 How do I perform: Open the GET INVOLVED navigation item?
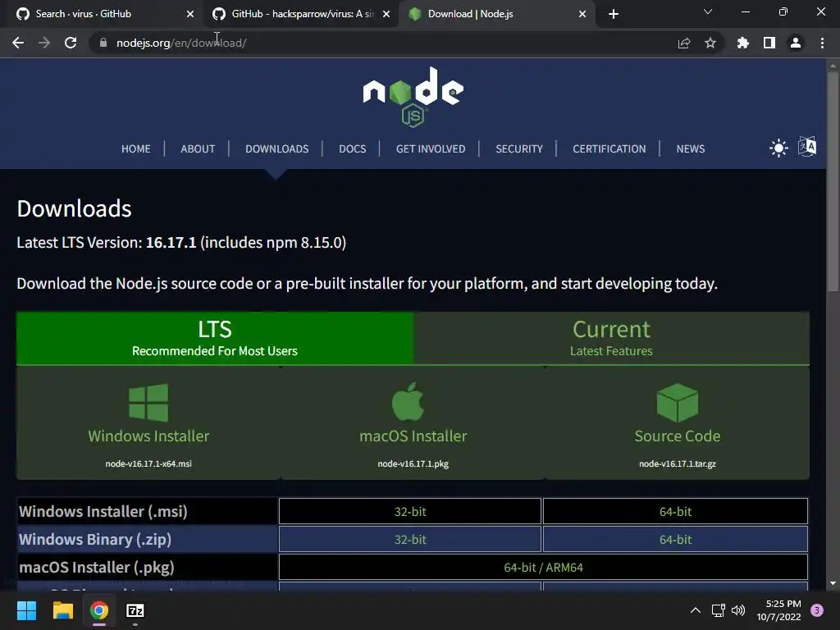(431, 149)
